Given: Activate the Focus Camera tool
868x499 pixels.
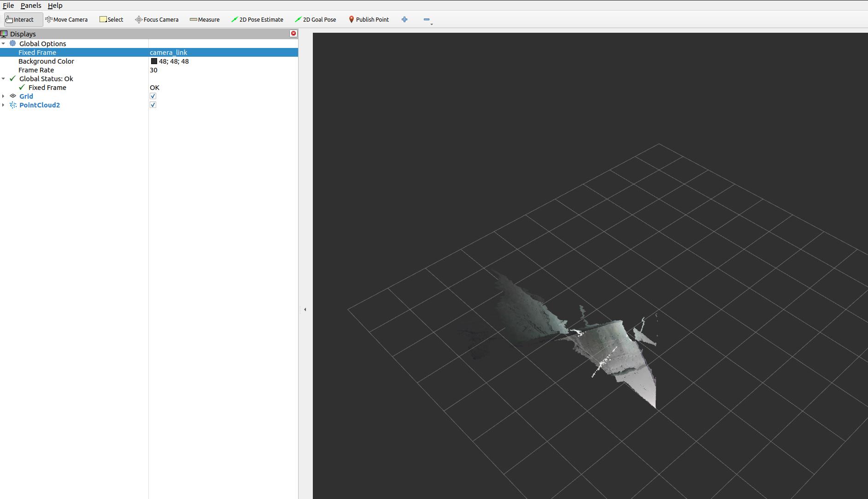Looking at the screenshot, I should click(x=156, y=19).
